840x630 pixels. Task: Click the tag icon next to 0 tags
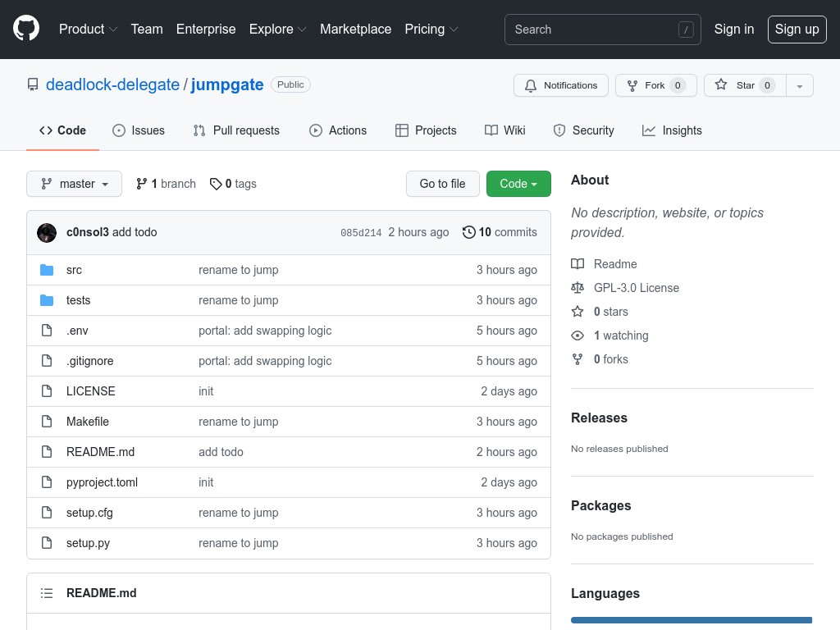(216, 184)
